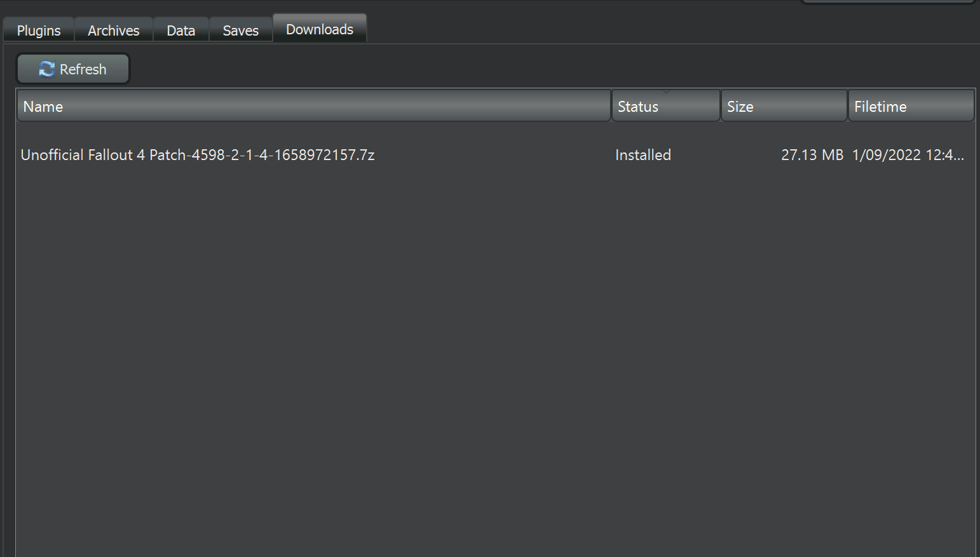Image resolution: width=980 pixels, height=557 pixels.
Task: Switch to the Plugins tab
Action: 39,30
